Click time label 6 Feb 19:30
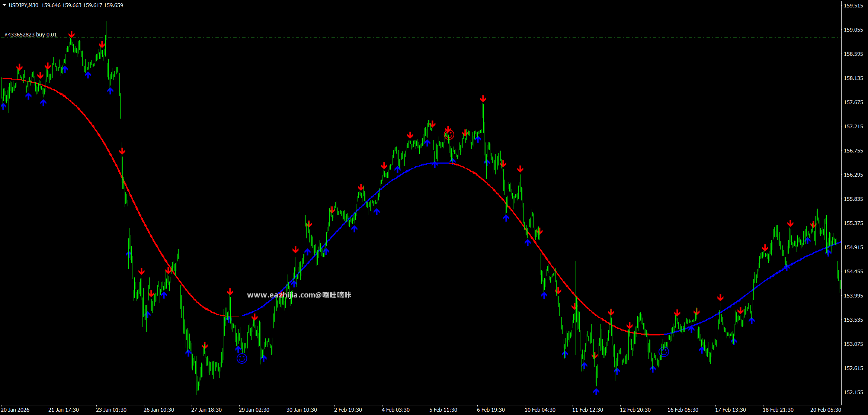This screenshot has height=415, width=868. 491,410
